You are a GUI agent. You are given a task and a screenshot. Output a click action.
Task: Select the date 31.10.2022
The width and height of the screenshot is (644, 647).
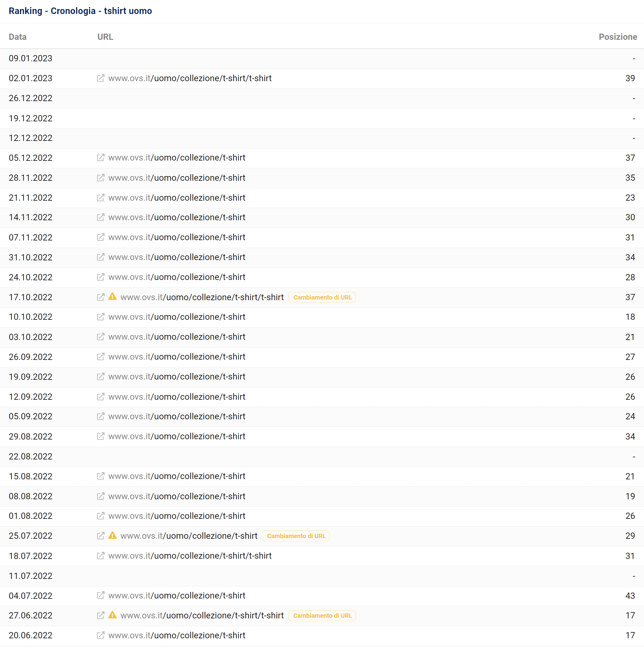click(30, 257)
